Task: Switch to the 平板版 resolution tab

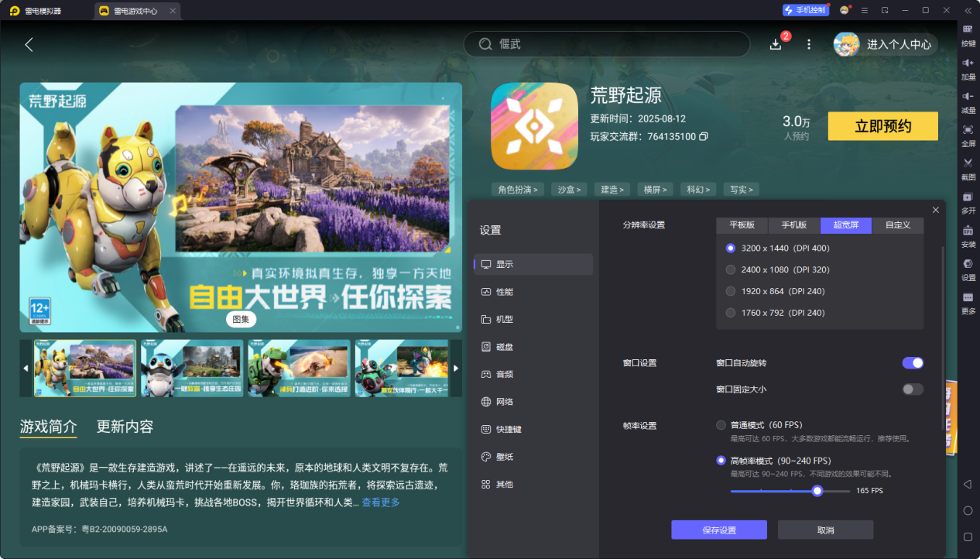Action: coord(742,225)
